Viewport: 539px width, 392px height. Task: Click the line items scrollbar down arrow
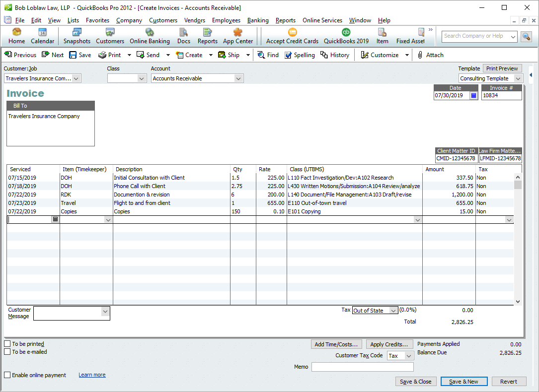(x=518, y=301)
